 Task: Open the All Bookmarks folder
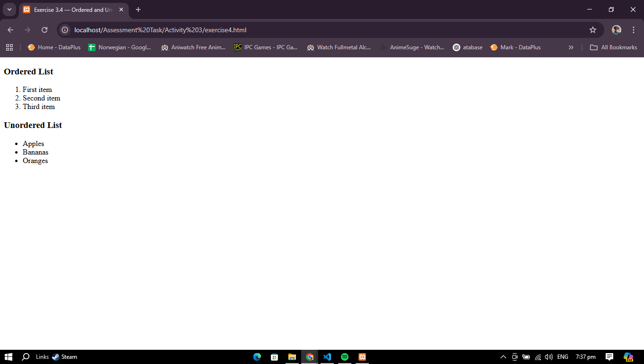613,47
